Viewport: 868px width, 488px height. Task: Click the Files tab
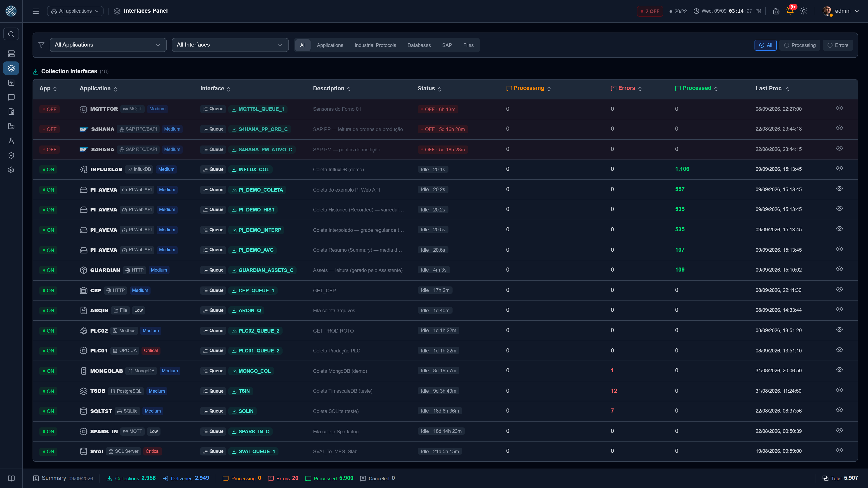(x=468, y=45)
